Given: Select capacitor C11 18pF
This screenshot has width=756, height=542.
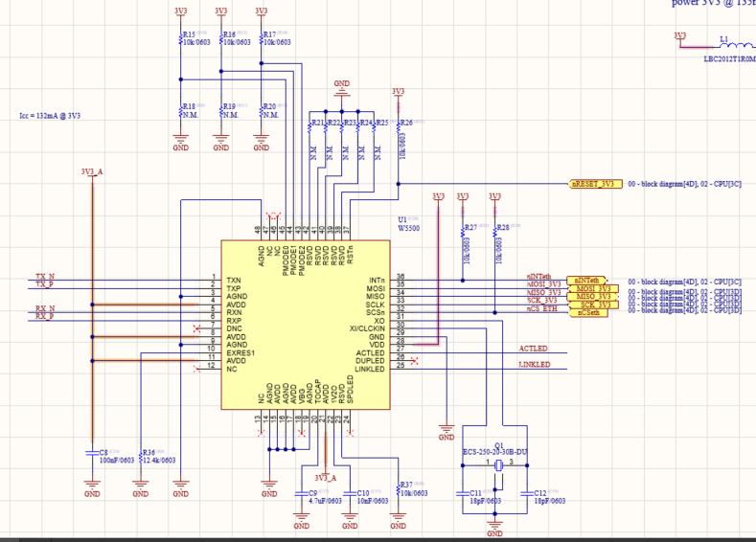Looking at the screenshot, I should (x=463, y=493).
